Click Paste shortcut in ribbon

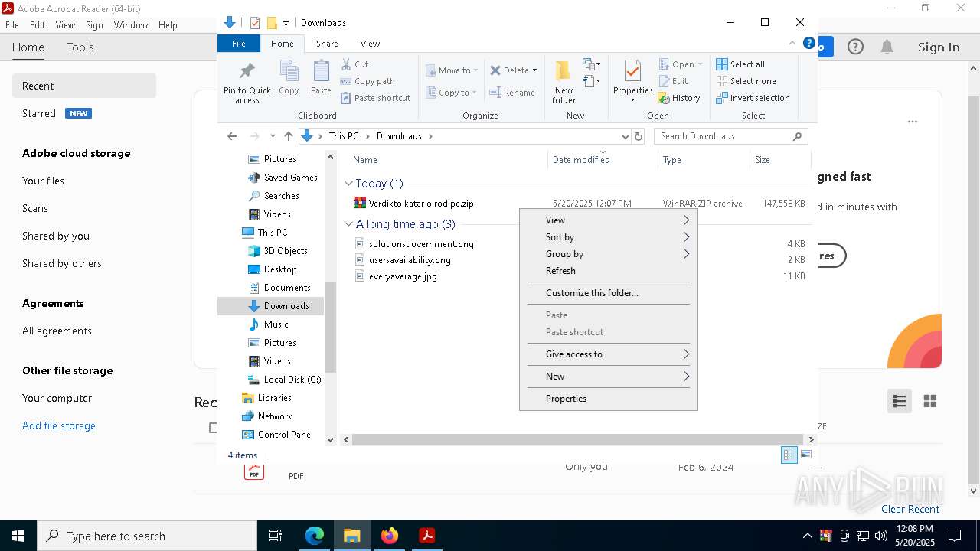(376, 98)
